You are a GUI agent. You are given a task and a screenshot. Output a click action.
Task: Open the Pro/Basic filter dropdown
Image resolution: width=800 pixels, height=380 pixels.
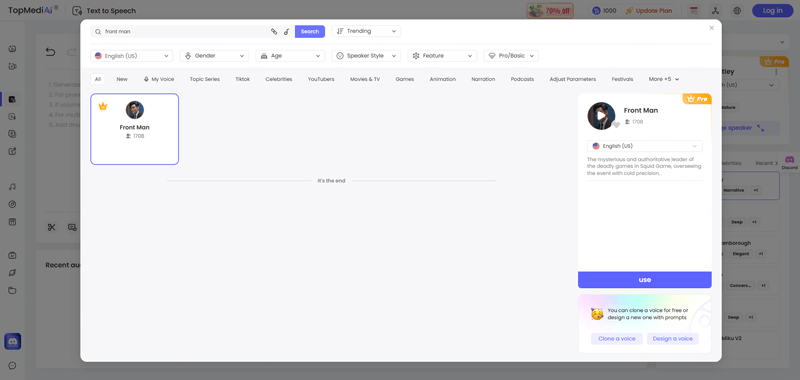pos(511,56)
